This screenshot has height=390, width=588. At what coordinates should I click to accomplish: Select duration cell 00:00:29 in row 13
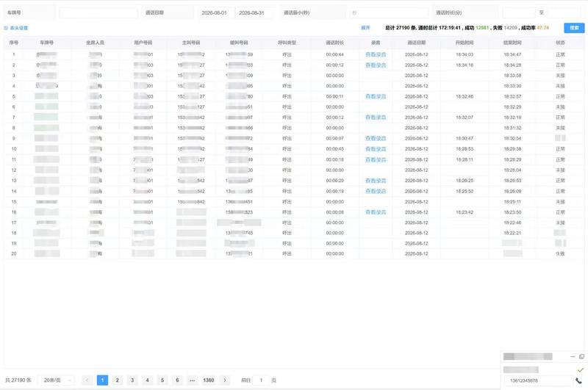(335, 181)
